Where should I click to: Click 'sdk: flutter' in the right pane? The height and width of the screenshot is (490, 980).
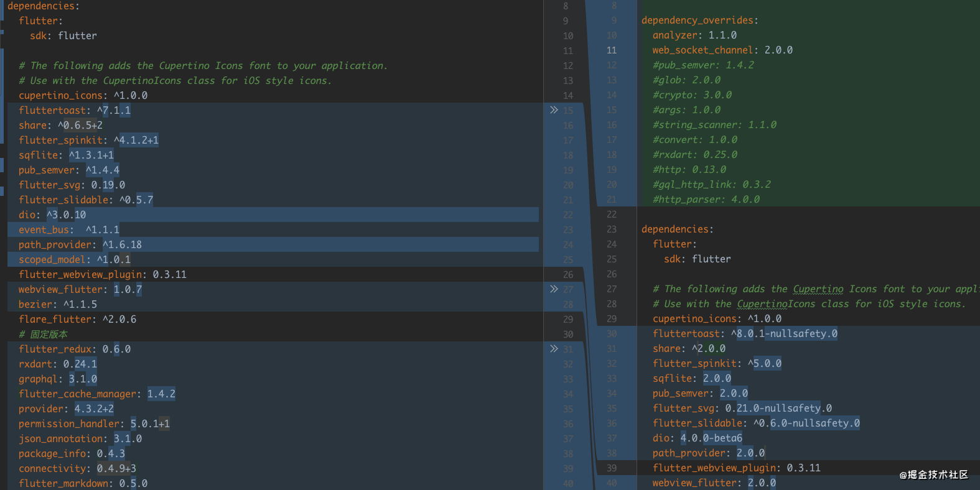point(698,259)
